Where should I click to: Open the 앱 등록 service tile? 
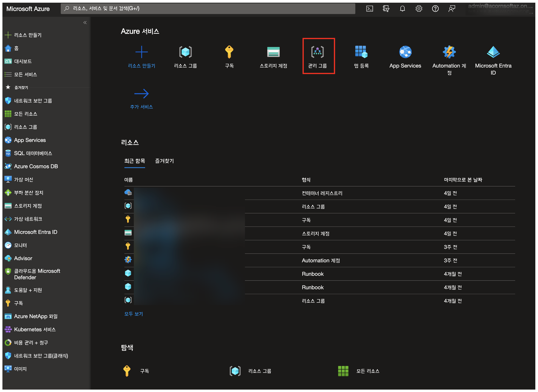(361, 57)
